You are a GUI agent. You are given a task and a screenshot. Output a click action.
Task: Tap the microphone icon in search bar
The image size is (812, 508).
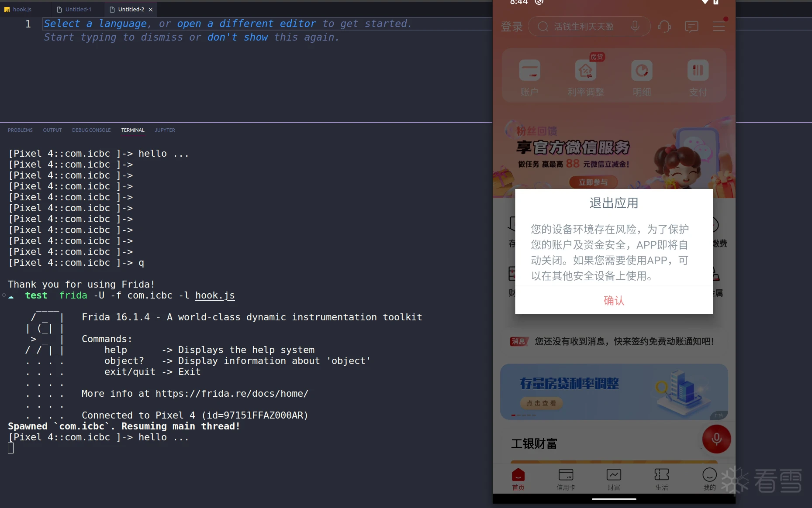635,26
